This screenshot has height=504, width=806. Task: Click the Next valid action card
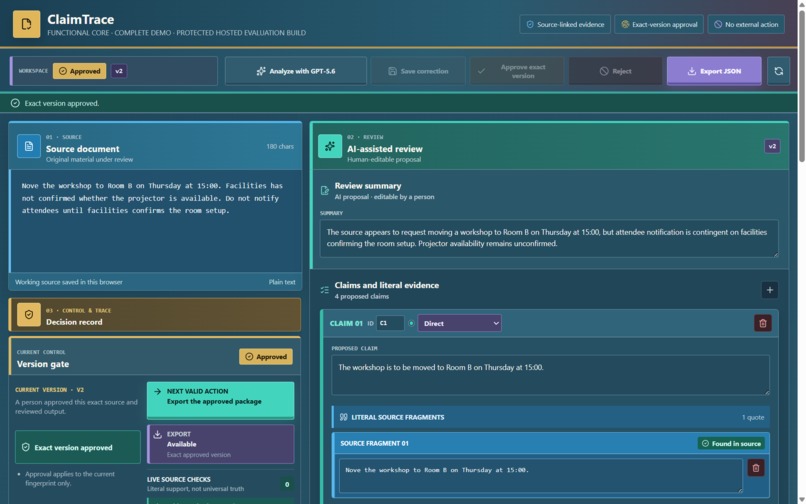coord(221,400)
